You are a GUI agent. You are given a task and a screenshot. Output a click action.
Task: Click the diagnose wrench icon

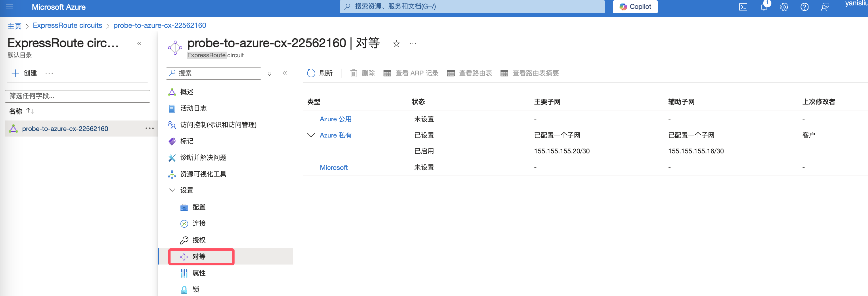tap(172, 157)
